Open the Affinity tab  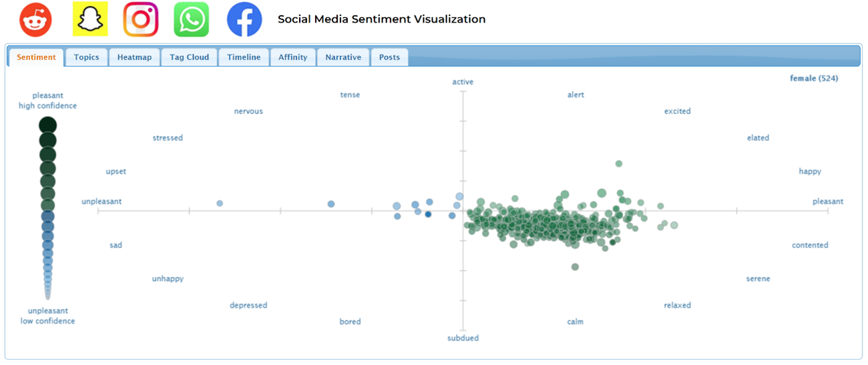(293, 57)
